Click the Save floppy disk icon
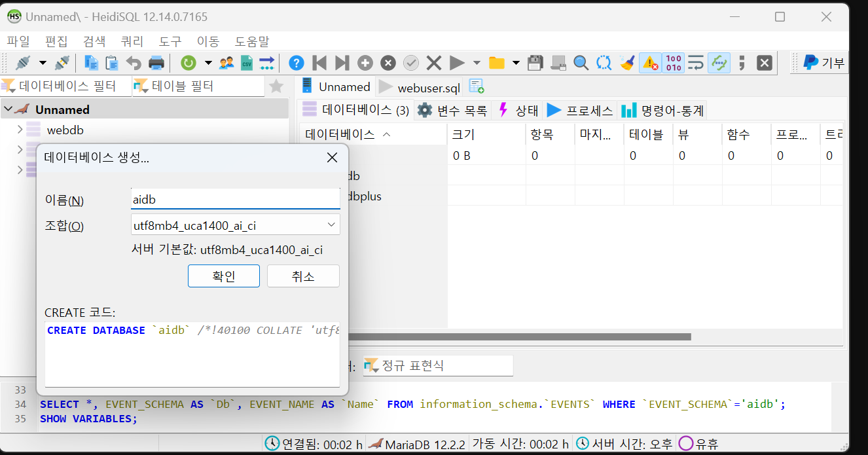Screen dimensions: 868x455 coord(535,63)
